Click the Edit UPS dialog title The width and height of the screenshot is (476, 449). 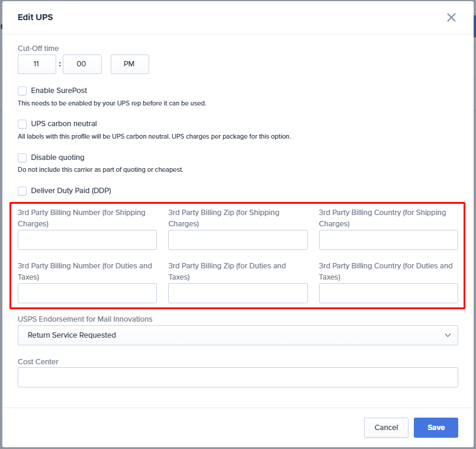click(35, 17)
